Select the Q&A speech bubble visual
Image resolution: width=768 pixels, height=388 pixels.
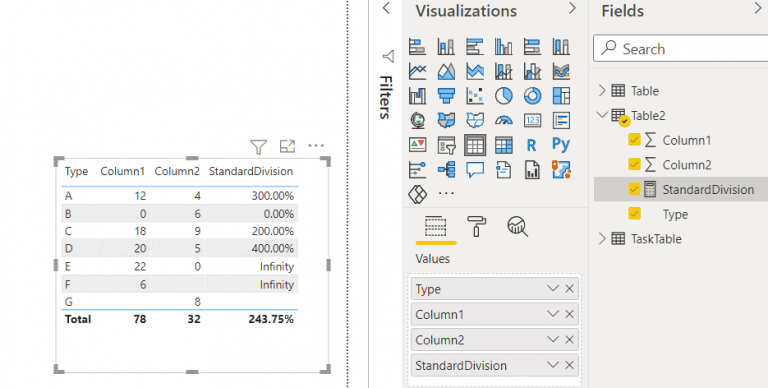(475, 170)
